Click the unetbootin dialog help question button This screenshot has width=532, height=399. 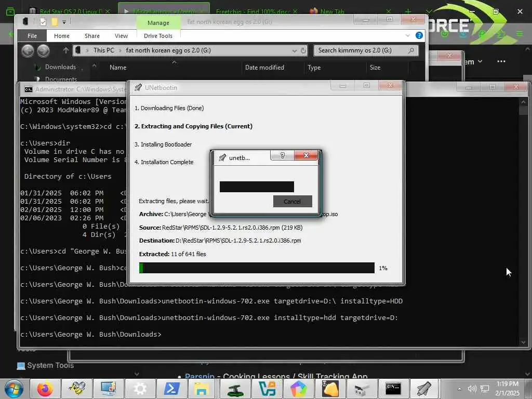(x=282, y=155)
